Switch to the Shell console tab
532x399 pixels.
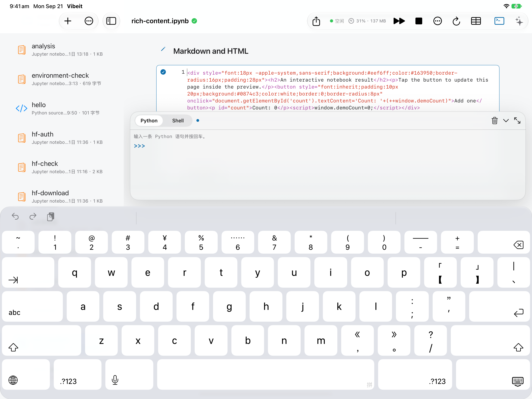(x=178, y=120)
